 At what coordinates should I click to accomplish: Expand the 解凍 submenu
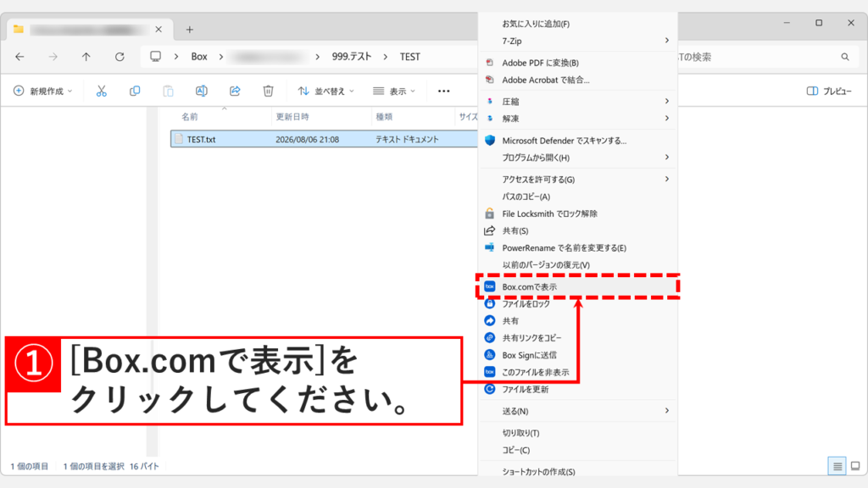pyautogui.click(x=577, y=119)
